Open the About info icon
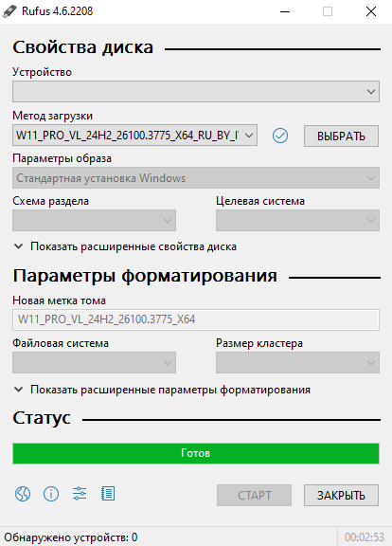The image size is (392, 546). [x=51, y=494]
